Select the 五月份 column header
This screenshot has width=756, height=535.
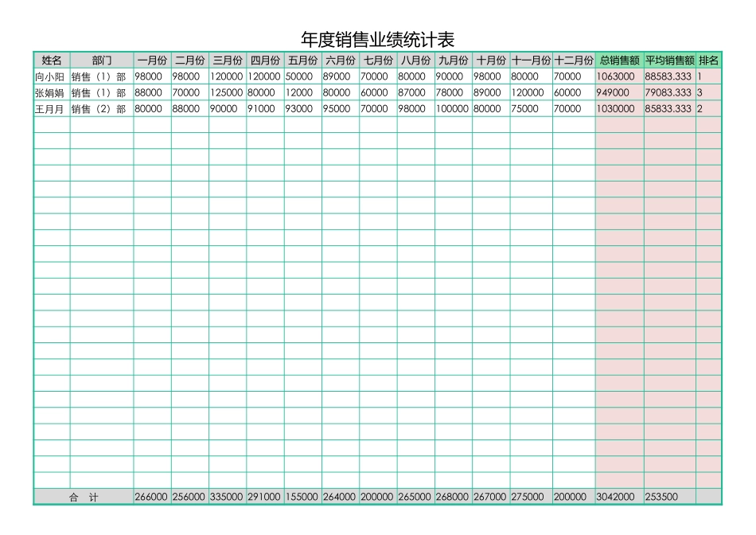pyautogui.click(x=302, y=61)
